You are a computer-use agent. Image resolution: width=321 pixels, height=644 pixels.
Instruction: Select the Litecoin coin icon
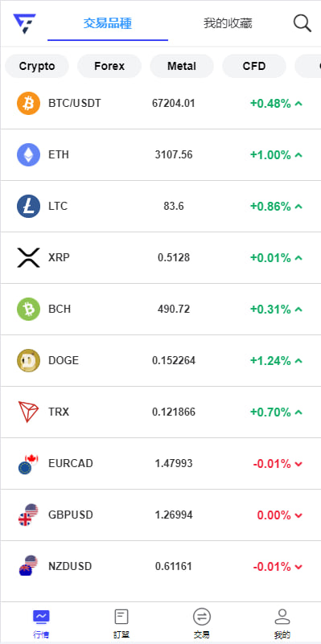pos(28,206)
